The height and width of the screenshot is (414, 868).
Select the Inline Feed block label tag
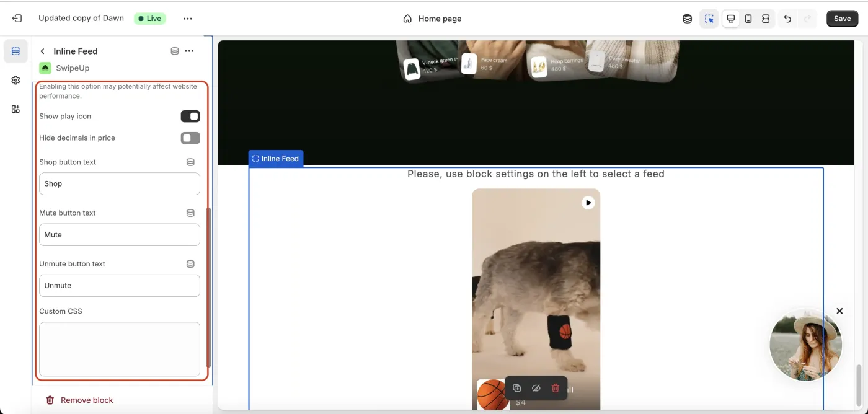(x=275, y=159)
